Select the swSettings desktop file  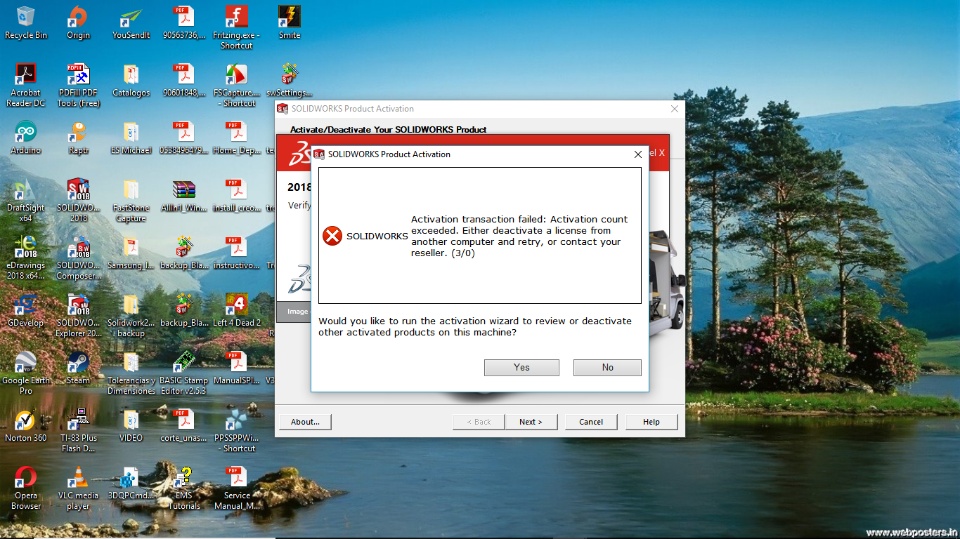point(289,80)
